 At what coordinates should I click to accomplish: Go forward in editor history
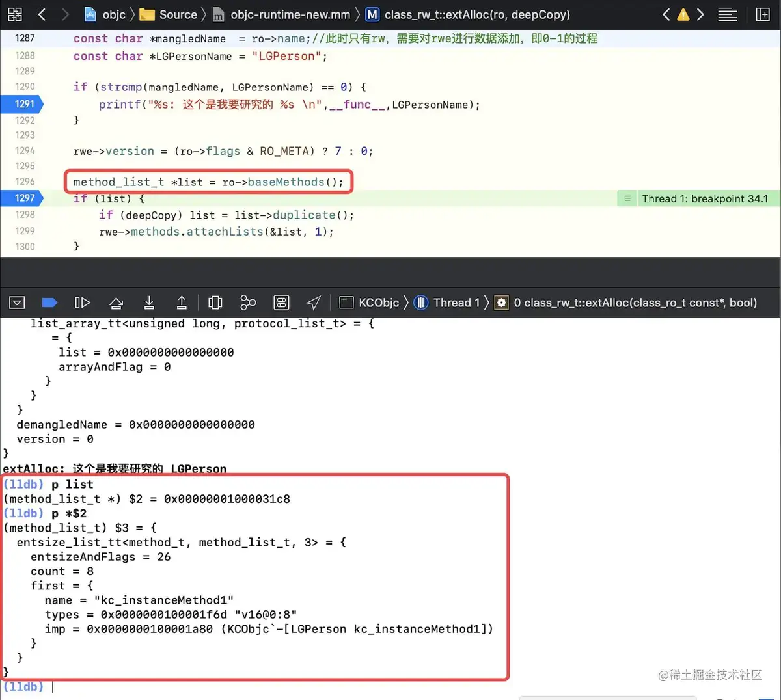click(65, 14)
